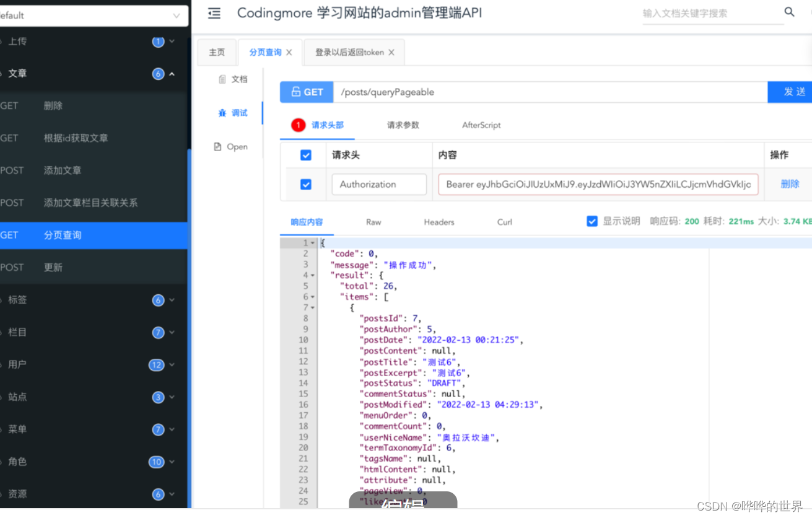Switch to 请求参数 tab
Screen dimensions: 812x518
pos(403,125)
